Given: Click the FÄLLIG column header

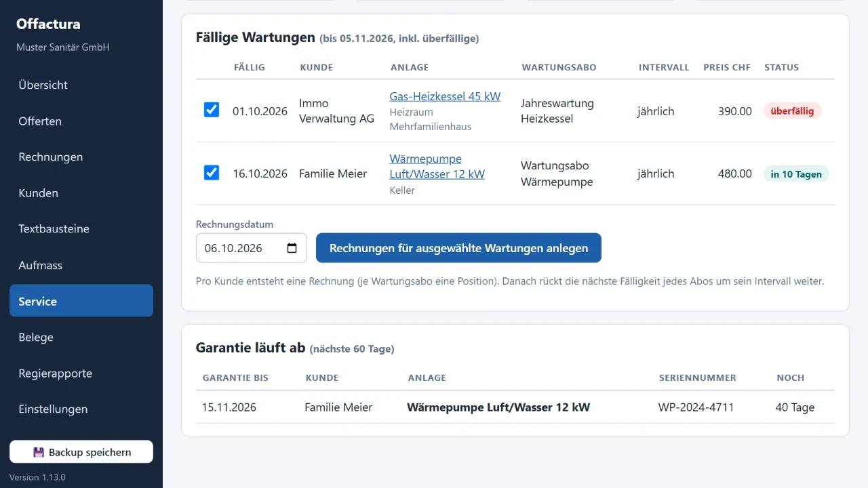Looking at the screenshot, I should [250, 67].
